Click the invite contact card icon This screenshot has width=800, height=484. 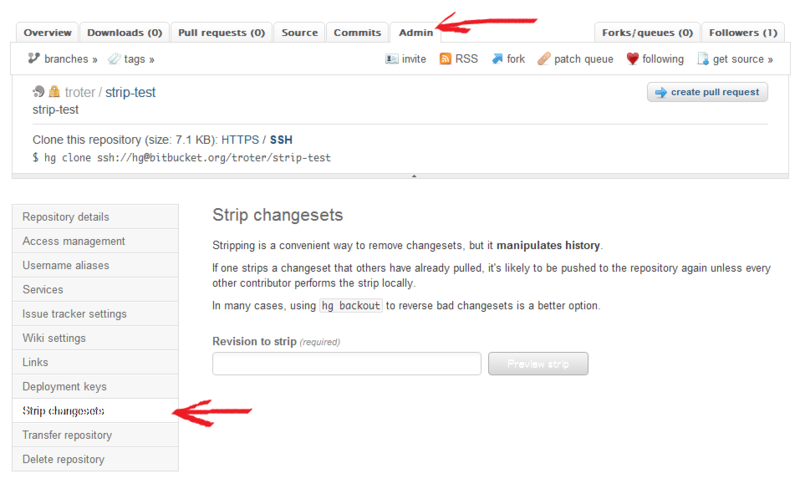pyautogui.click(x=391, y=59)
